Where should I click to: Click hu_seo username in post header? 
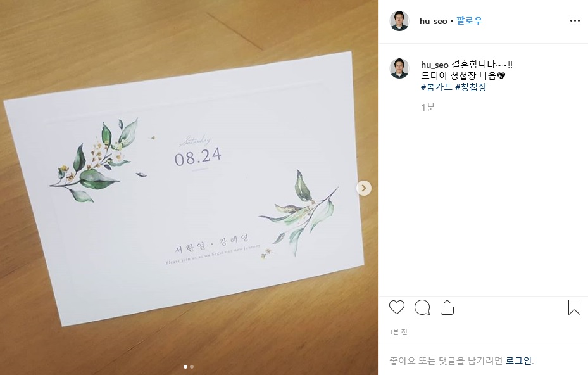point(434,21)
